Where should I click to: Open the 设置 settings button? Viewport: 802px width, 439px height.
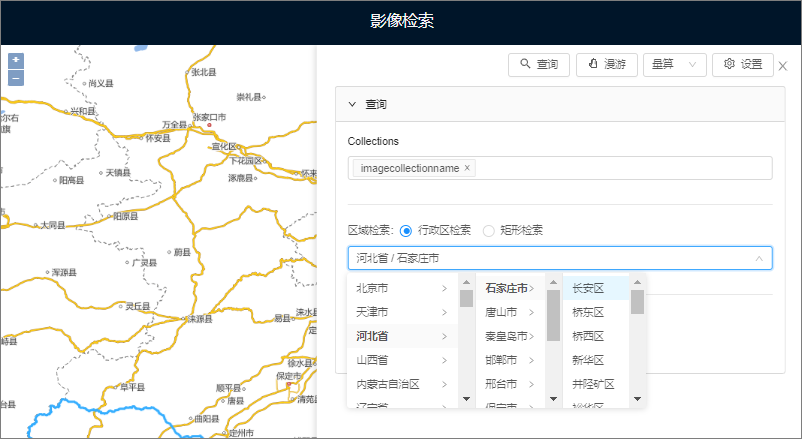[742, 64]
